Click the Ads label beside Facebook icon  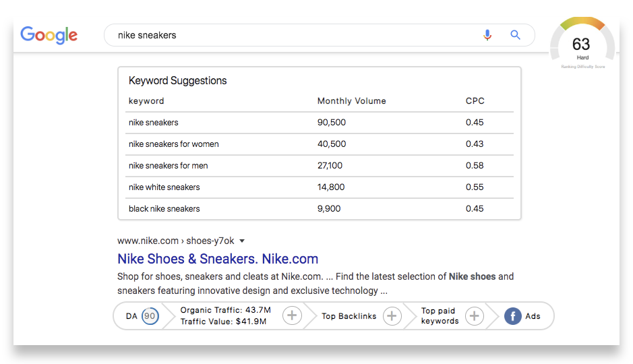[533, 316]
